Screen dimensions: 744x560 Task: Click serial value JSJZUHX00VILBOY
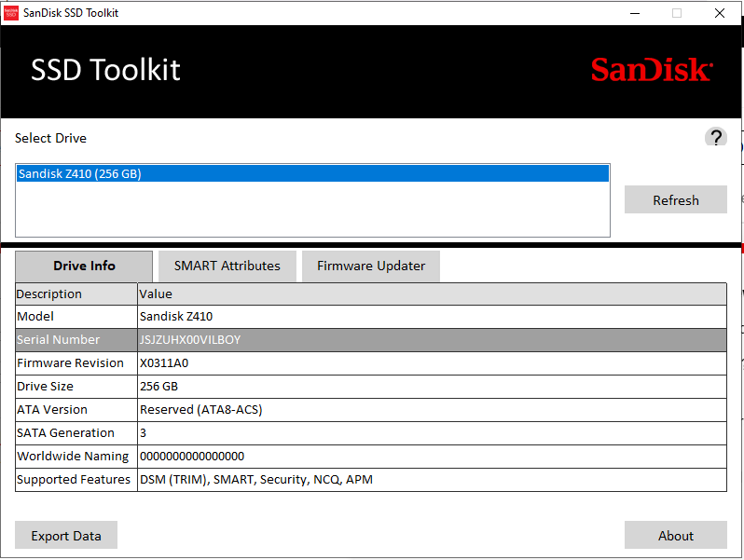click(x=432, y=339)
